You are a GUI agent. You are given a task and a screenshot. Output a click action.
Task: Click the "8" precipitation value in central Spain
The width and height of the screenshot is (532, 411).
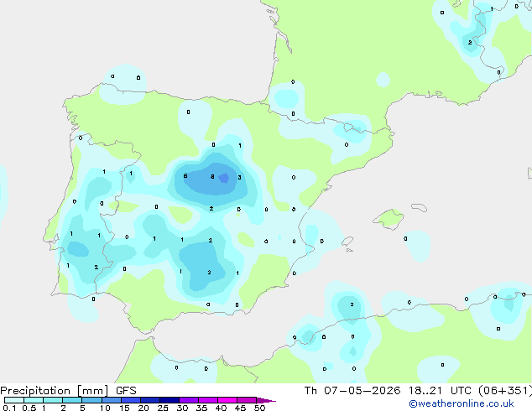[x=212, y=177]
